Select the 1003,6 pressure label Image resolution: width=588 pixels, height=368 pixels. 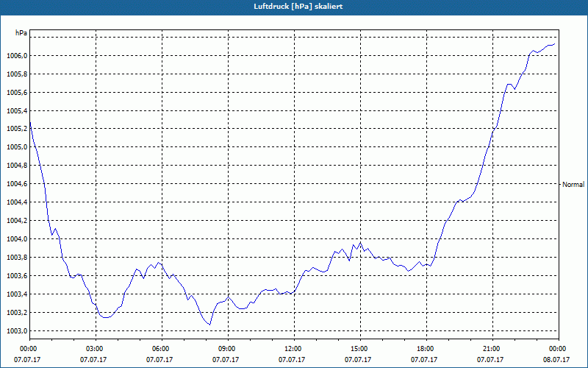click(17, 276)
